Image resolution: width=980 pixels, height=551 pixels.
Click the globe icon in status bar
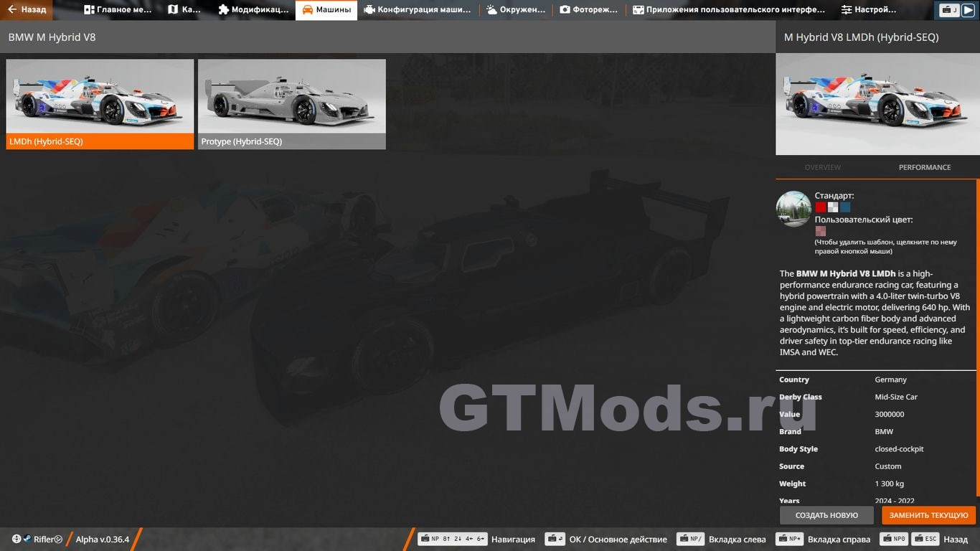click(x=16, y=539)
